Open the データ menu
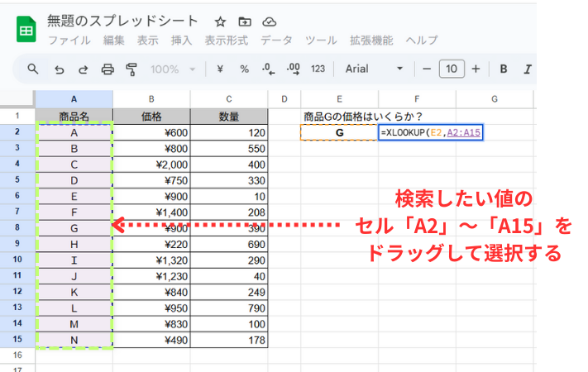This screenshot has height=372, width=588. tap(276, 40)
